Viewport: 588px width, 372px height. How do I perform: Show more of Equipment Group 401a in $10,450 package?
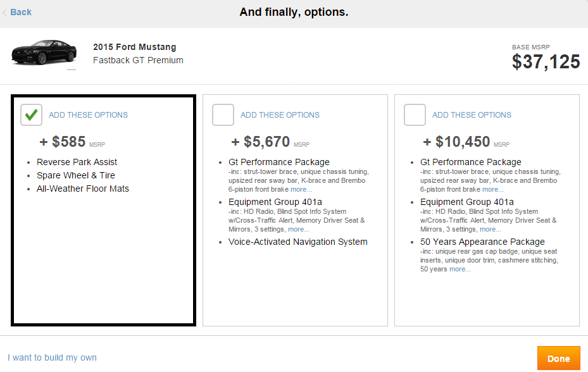click(490, 229)
